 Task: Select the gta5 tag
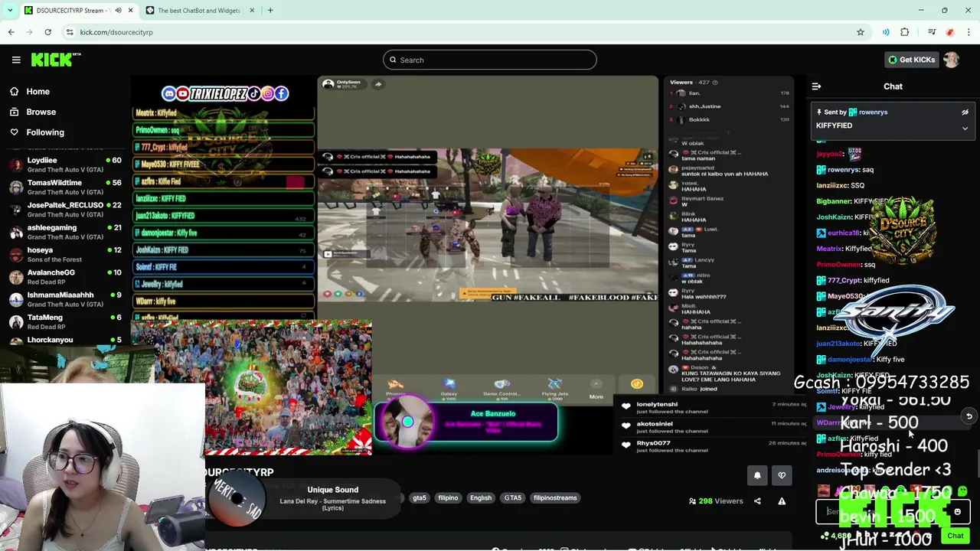420,498
